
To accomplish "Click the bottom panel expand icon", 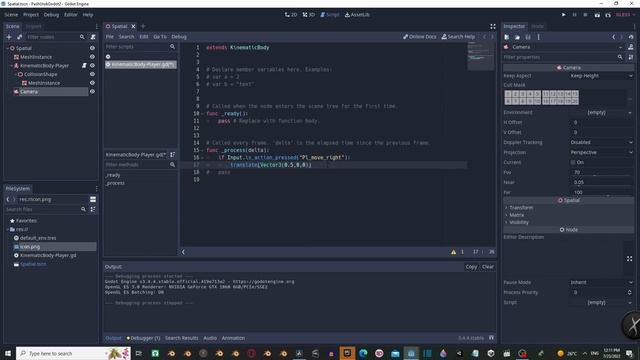I will (x=491, y=338).
